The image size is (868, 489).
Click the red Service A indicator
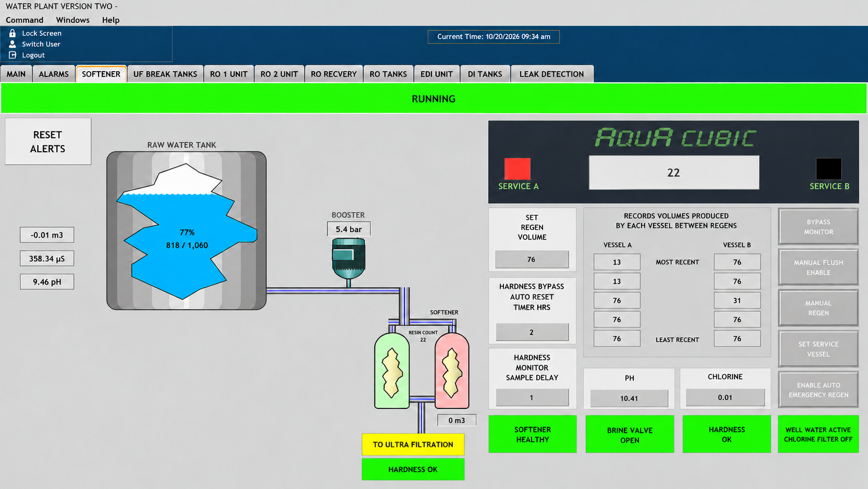(518, 169)
